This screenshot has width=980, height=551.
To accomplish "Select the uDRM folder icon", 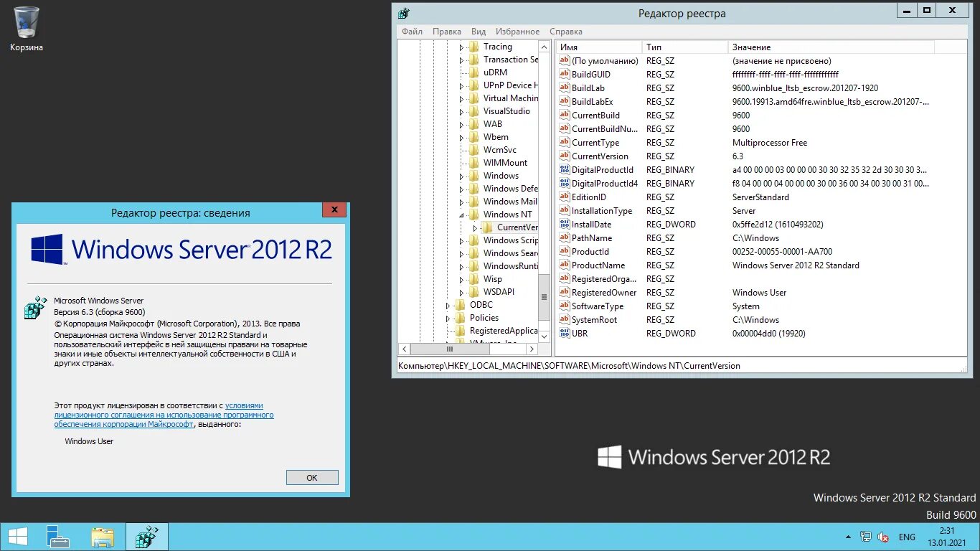I will tap(473, 72).
